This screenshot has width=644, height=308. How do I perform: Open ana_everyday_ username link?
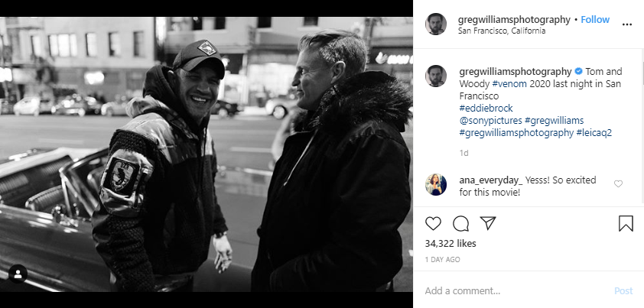pyautogui.click(x=490, y=179)
